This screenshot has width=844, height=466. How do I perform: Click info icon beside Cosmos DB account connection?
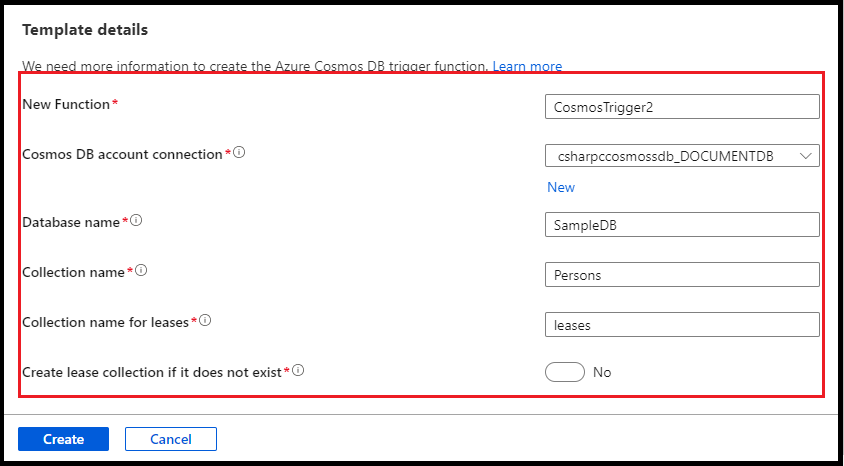(240, 153)
